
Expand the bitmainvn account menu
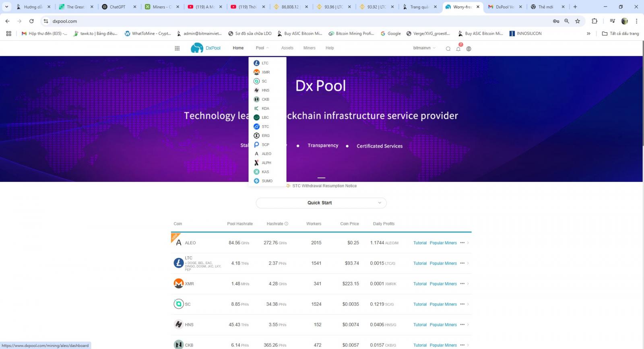tap(424, 48)
